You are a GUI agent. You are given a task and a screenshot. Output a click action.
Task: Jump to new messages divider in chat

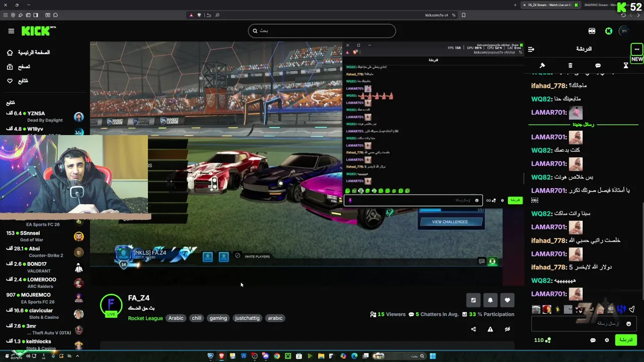point(583,124)
